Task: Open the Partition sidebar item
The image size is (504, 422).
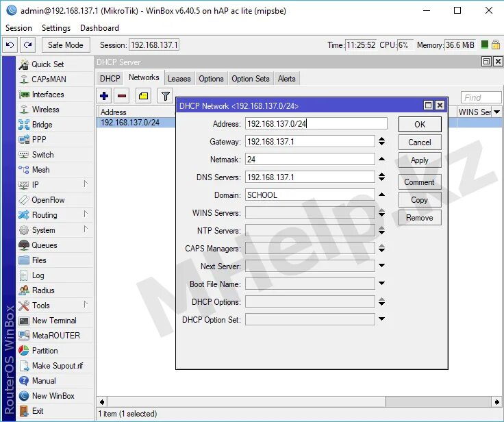Action: coord(45,351)
